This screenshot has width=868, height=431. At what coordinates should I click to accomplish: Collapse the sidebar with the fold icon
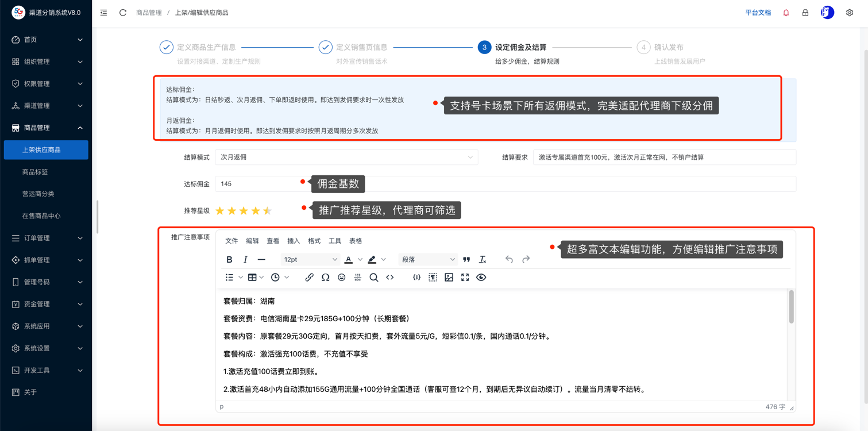103,13
